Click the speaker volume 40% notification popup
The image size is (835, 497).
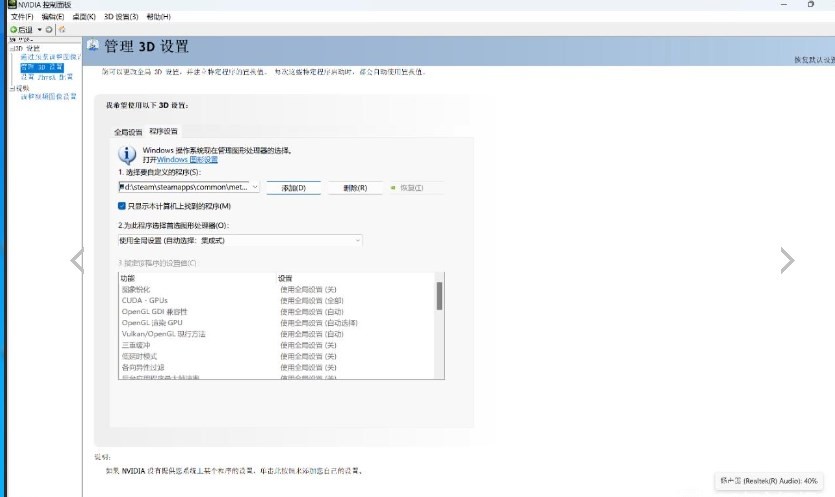(x=768, y=481)
